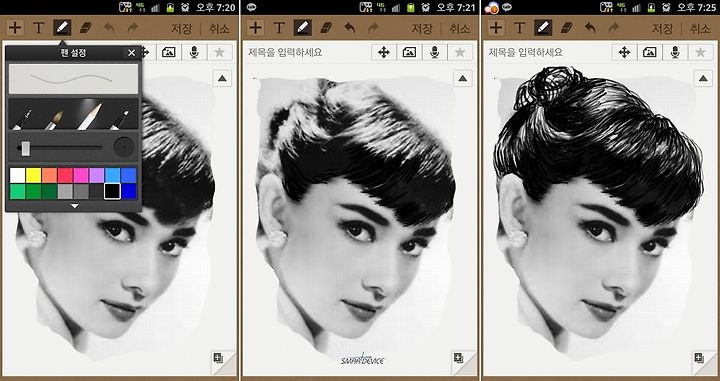Tap 저장 save on left screen
720x381 pixels.
(x=181, y=28)
